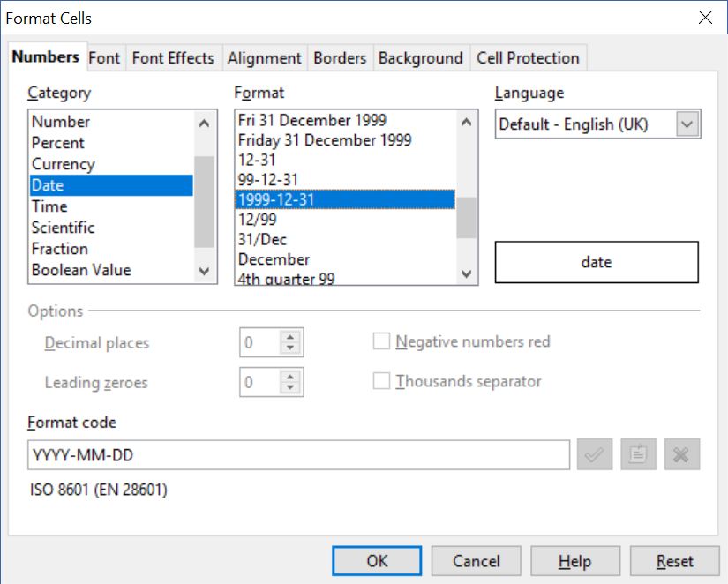Switch to the Font Effects tab
728x584 pixels.
173,58
